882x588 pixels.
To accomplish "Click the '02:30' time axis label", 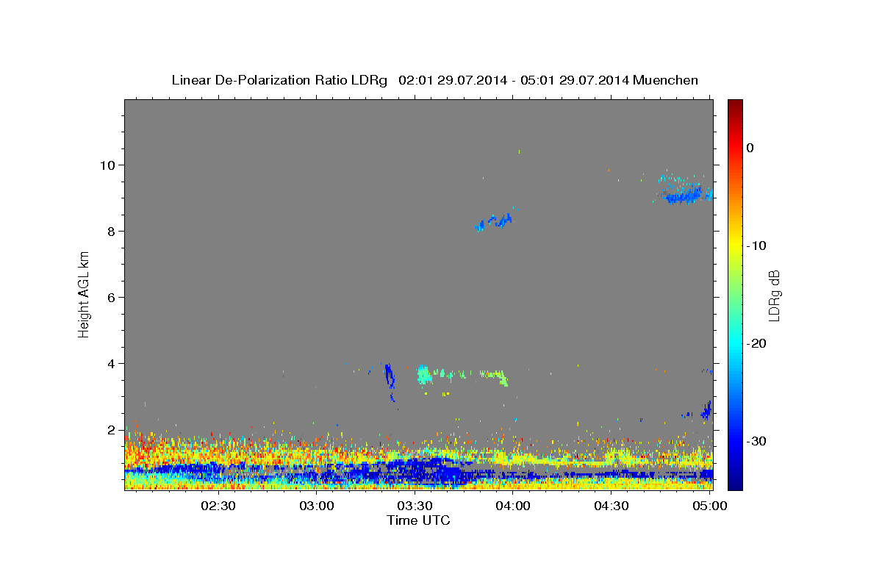I will (x=218, y=506).
